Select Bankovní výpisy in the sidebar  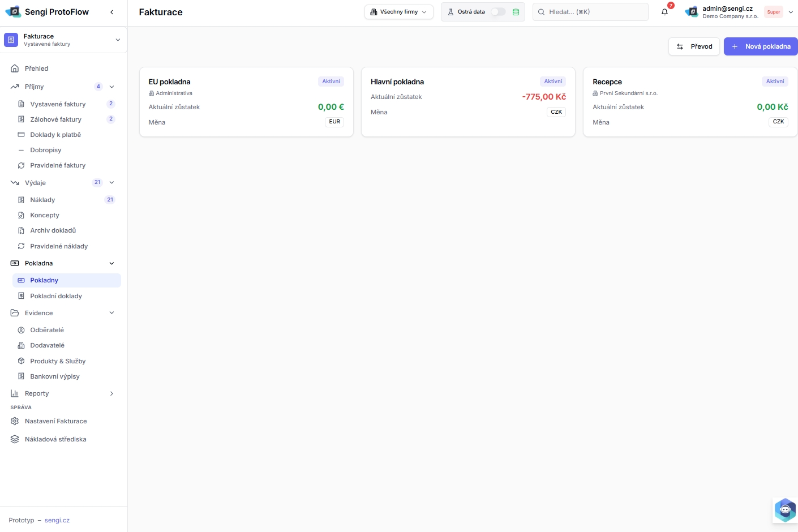click(x=55, y=376)
